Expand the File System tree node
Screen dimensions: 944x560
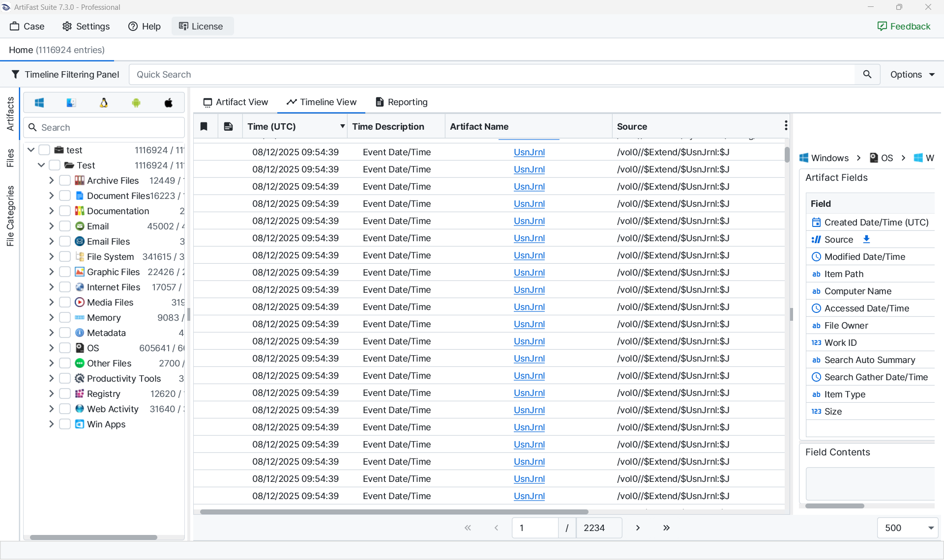coord(51,257)
